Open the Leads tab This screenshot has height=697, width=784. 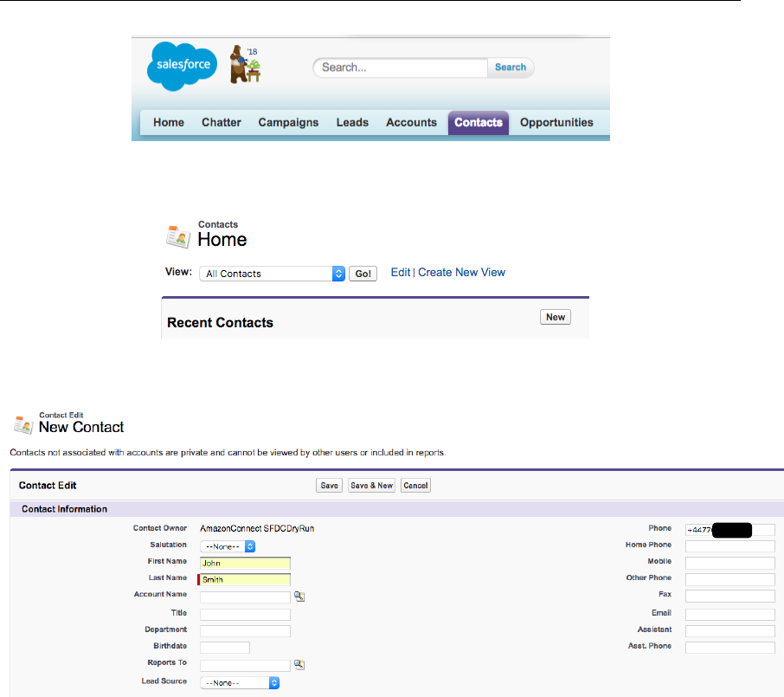[352, 123]
